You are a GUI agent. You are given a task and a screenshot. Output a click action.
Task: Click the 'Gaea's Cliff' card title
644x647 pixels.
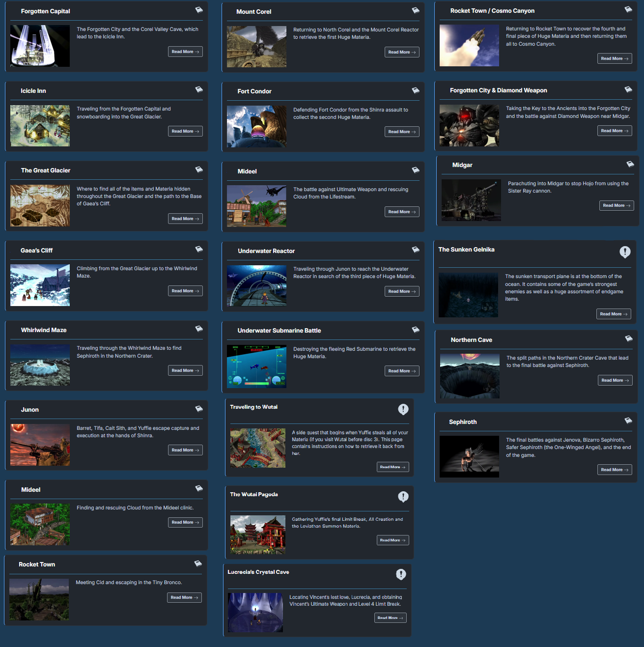tap(36, 251)
